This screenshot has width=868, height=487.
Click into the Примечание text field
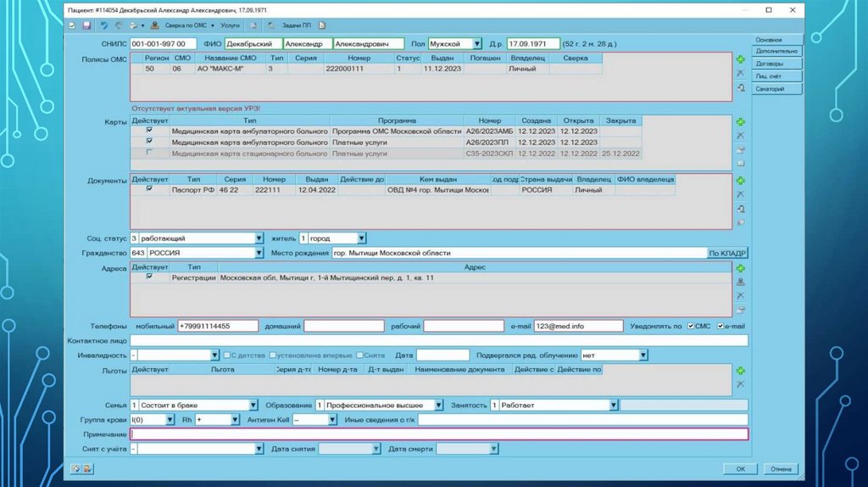[439, 434]
